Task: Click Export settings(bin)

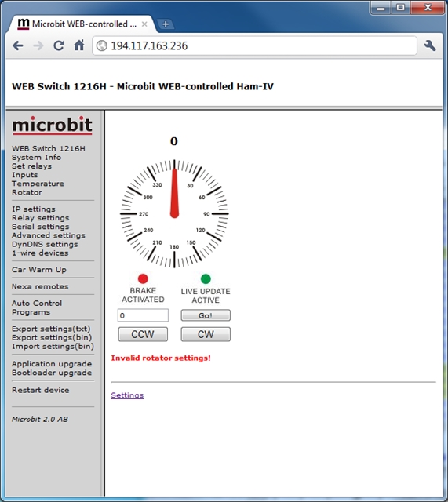Action: pos(52,337)
